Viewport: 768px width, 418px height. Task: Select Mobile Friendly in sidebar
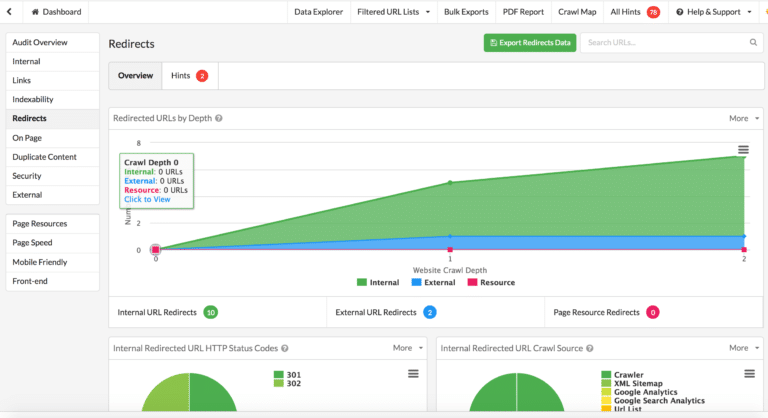pos(52,262)
